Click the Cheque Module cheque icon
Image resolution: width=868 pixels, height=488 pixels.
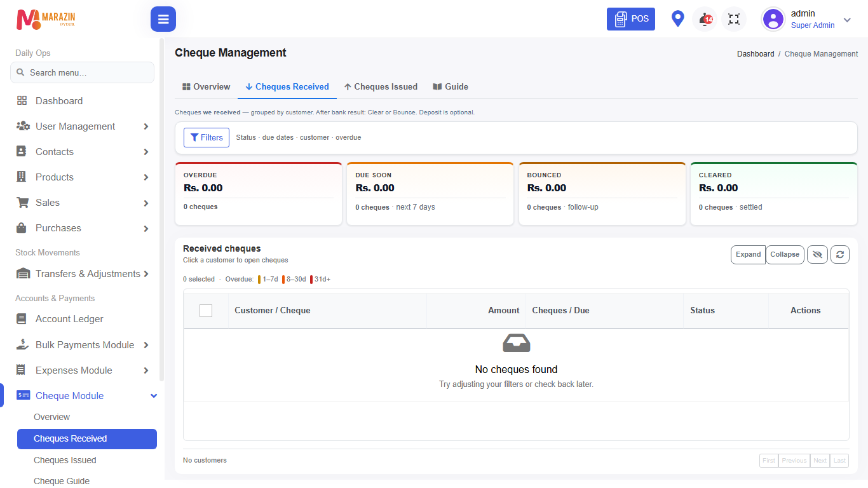click(x=24, y=395)
